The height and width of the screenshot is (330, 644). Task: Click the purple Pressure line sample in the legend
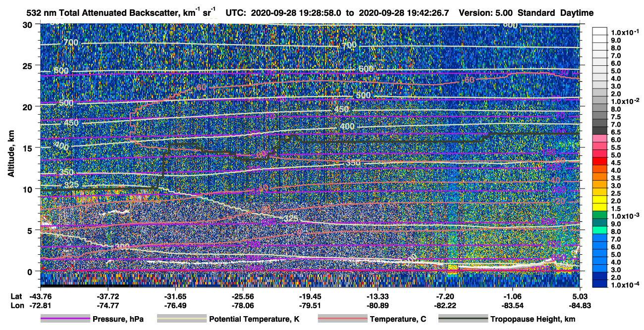[x=65, y=319]
